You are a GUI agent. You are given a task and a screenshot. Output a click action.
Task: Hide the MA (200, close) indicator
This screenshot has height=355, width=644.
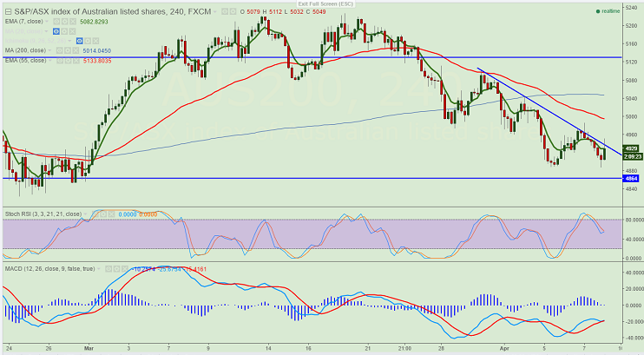coord(60,50)
